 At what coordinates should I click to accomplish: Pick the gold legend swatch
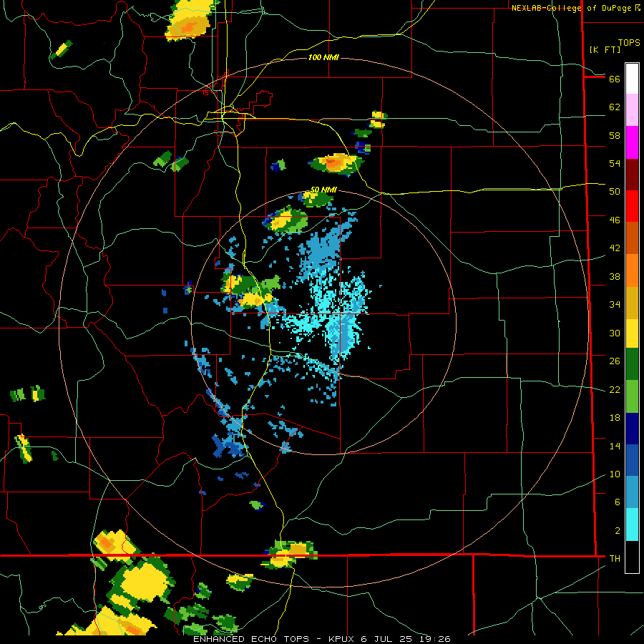tap(632, 303)
